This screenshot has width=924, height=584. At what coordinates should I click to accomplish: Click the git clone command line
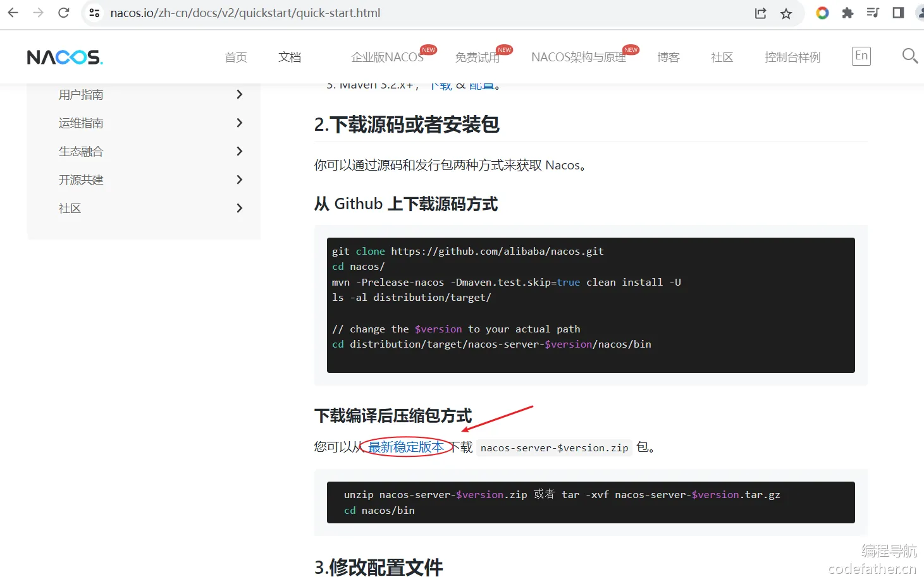pyautogui.click(x=468, y=252)
